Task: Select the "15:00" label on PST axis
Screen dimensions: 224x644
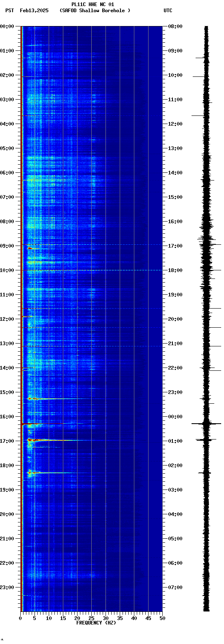Action: coord(7,392)
